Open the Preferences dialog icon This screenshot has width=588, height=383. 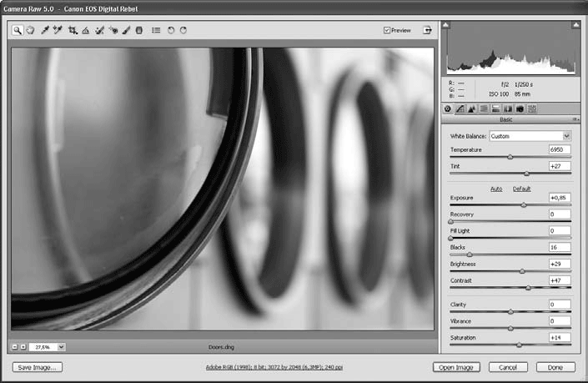click(156, 30)
